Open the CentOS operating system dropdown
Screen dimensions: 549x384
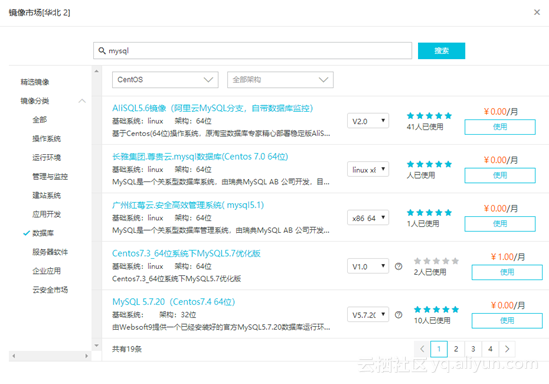tap(165, 80)
